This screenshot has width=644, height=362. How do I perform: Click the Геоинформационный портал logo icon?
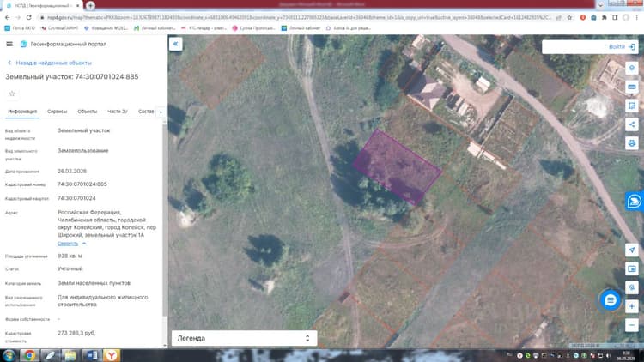click(23, 44)
